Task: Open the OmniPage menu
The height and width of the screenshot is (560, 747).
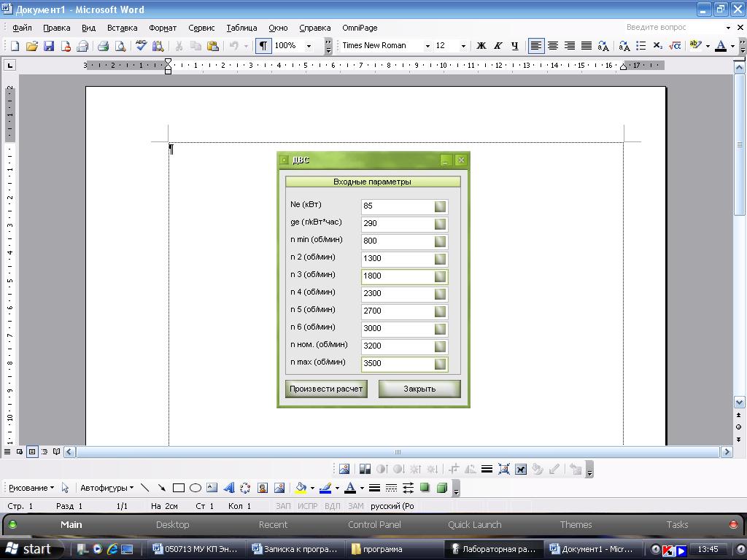Action: (x=360, y=28)
